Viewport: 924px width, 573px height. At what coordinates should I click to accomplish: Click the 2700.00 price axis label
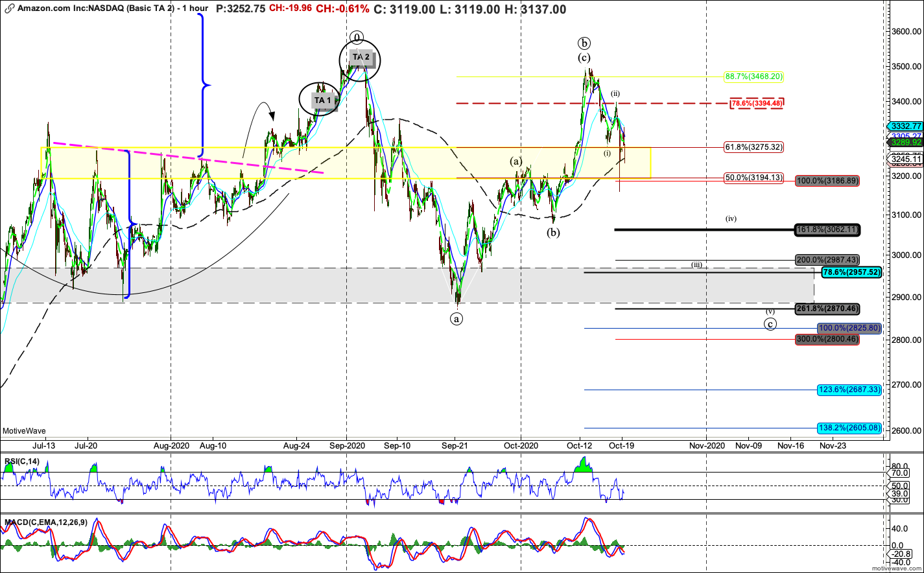908,385
